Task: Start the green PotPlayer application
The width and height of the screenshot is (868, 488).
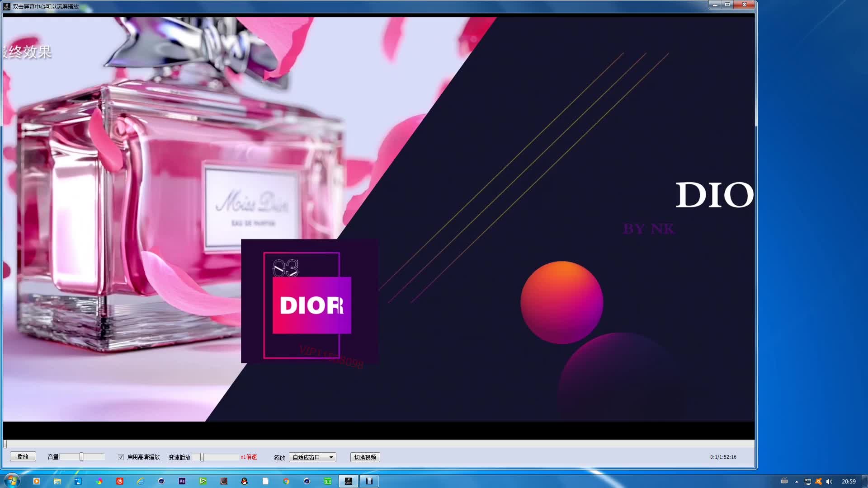Action: coord(203,481)
